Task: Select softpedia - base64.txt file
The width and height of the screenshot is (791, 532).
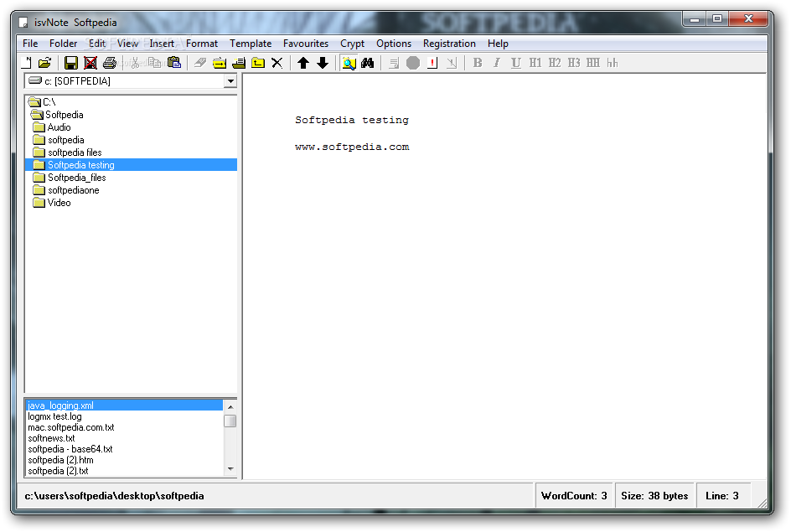Action: pyautogui.click(x=70, y=449)
